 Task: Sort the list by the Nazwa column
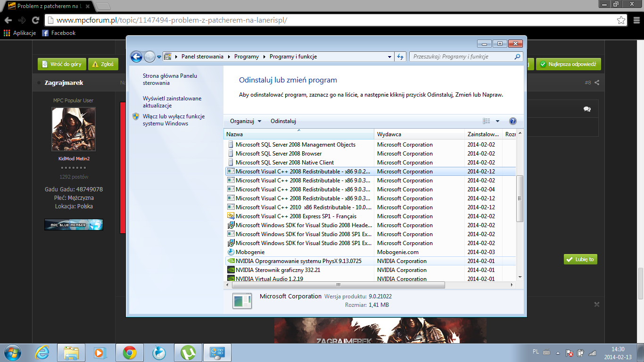click(299, 134)
